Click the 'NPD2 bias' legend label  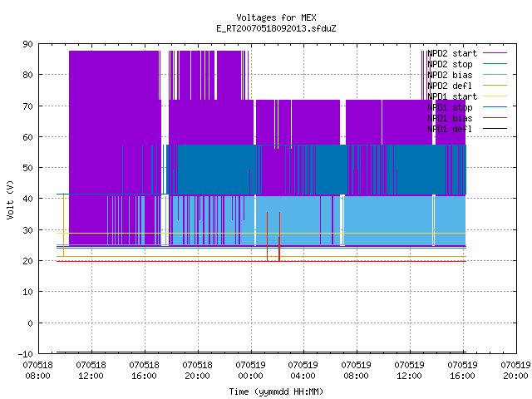pos(450,75)
